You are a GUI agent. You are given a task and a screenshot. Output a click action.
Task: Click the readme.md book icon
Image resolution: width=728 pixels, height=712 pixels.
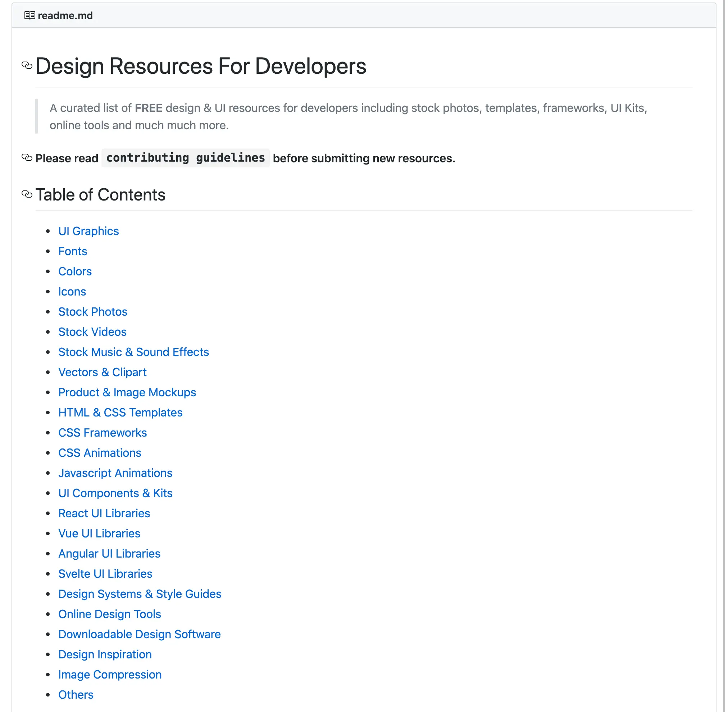pos(29,15)
